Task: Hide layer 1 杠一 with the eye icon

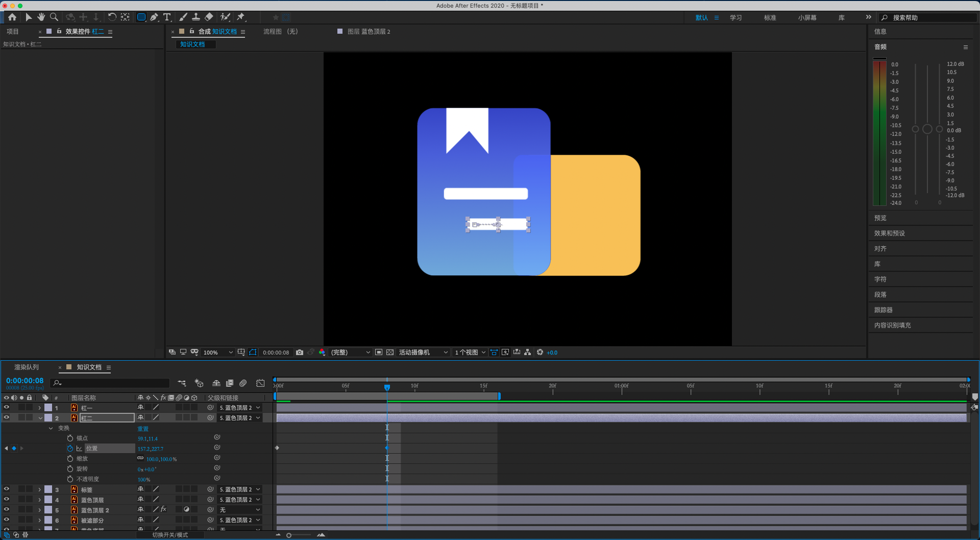Action: tap(7, 408)
